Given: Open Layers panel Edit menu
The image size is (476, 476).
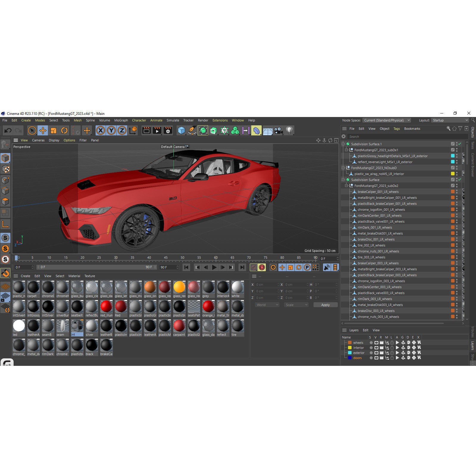Looking at the screenshot, I should [366, 330].
